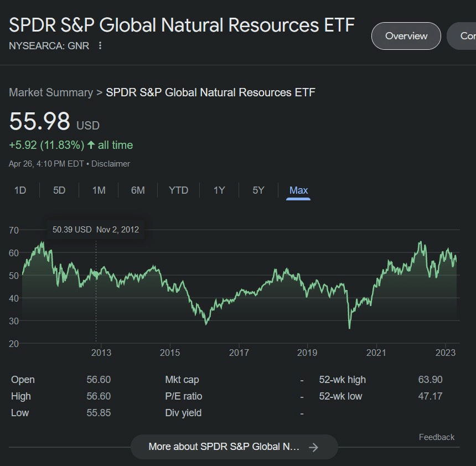This screenshot has width=476, height=466.
Task: Click the 47.17 52-wk low value
Action: (430, 396)
